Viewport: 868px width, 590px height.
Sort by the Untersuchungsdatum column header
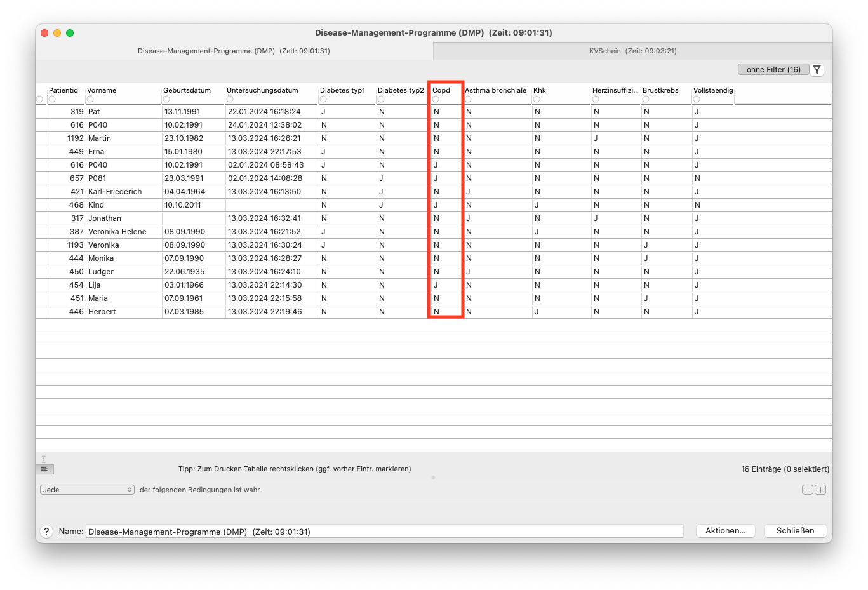pos(262,90)
